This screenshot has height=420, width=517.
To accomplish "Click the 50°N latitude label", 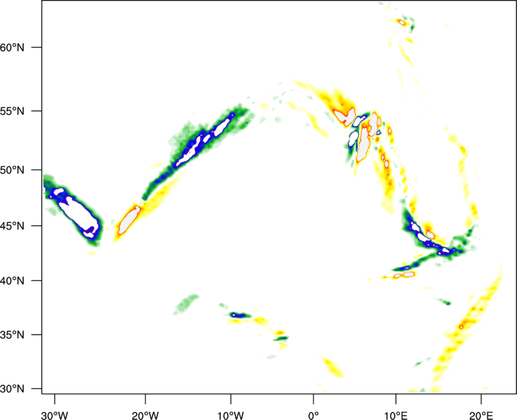I will point(12,170).
